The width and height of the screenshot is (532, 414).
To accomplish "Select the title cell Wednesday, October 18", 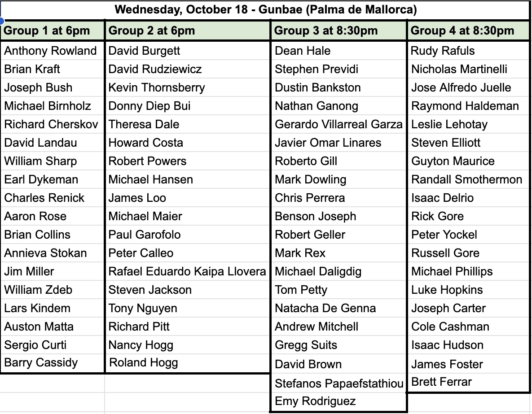I will coord(266,9).
